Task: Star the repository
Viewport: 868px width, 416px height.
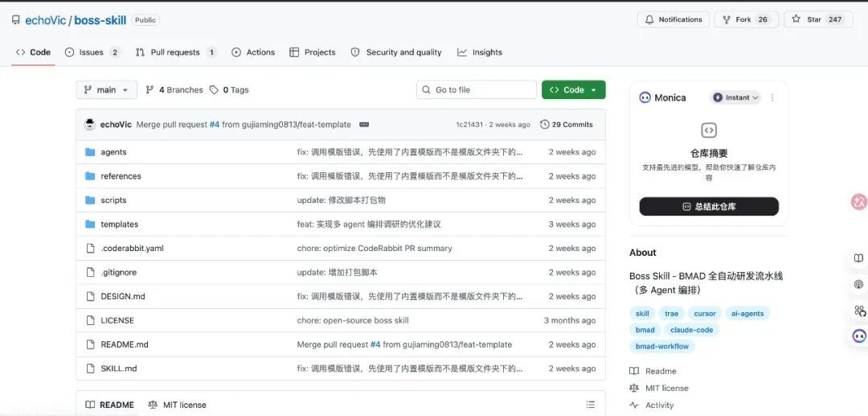Action: pyautogui.click(x=818, y=19)
